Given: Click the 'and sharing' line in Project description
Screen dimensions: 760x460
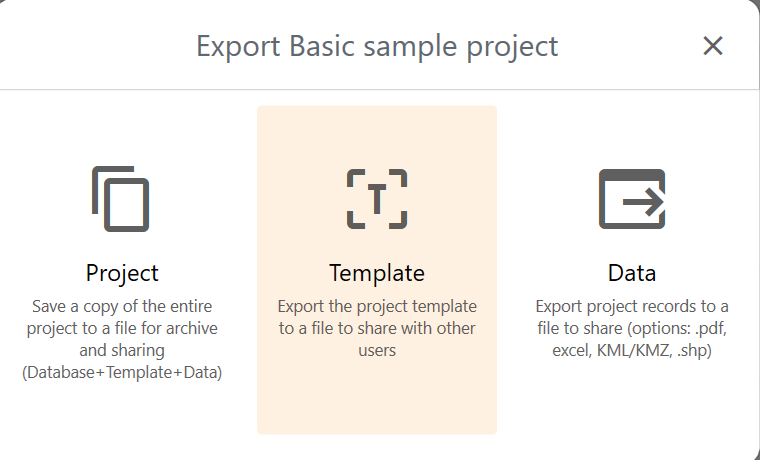Looking at the screenshot, I should 122,351.
